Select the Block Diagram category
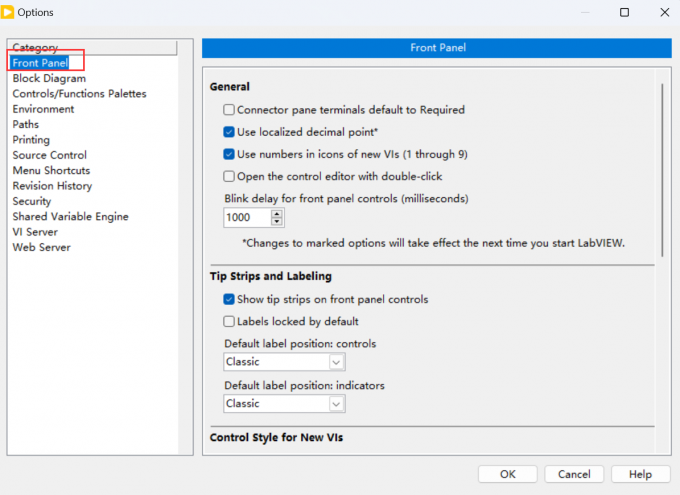 pos(49,79)
